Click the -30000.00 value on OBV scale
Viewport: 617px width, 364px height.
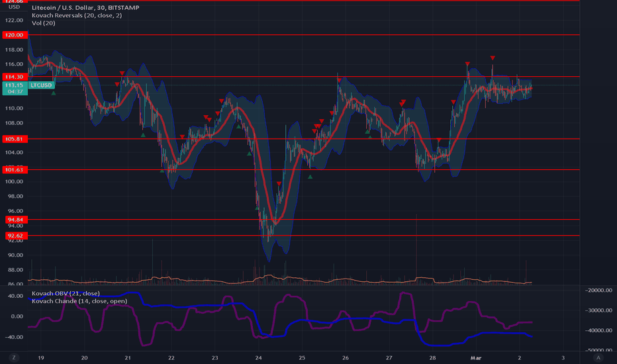(x=598, y=310)
